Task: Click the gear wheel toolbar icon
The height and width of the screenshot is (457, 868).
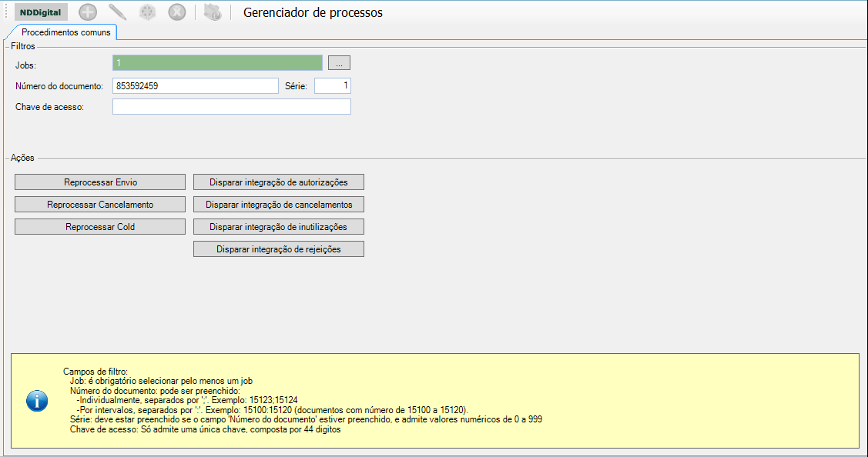Action: (x=147, y=12)
